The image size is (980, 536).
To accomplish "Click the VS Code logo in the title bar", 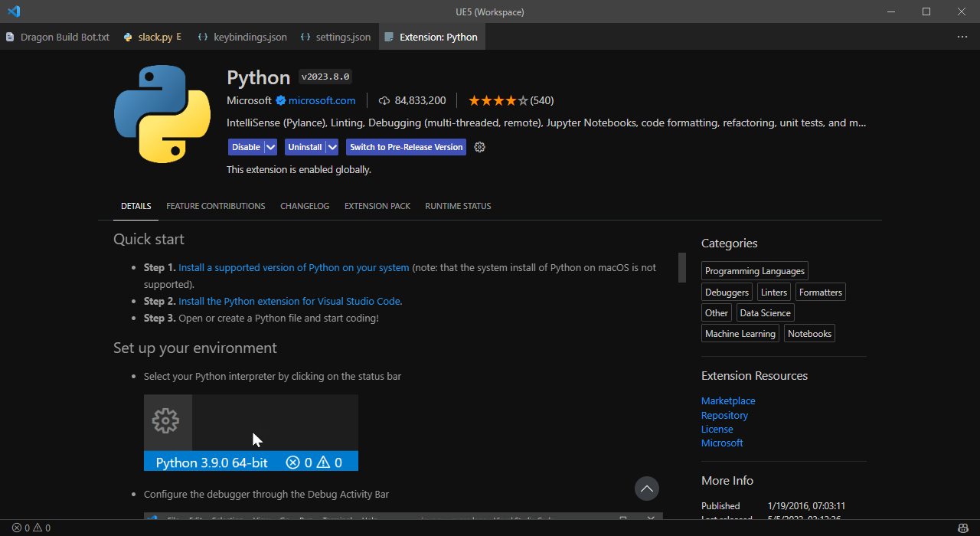I will [13, 11].
